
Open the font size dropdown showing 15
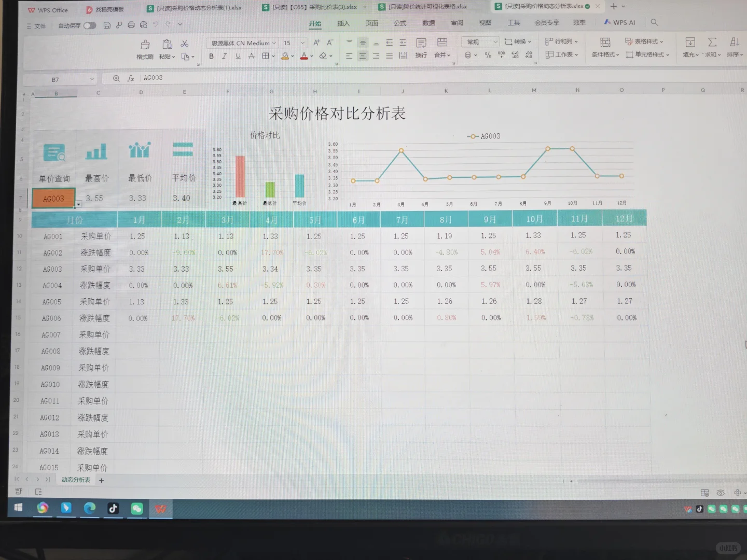(x=294, y=43)
